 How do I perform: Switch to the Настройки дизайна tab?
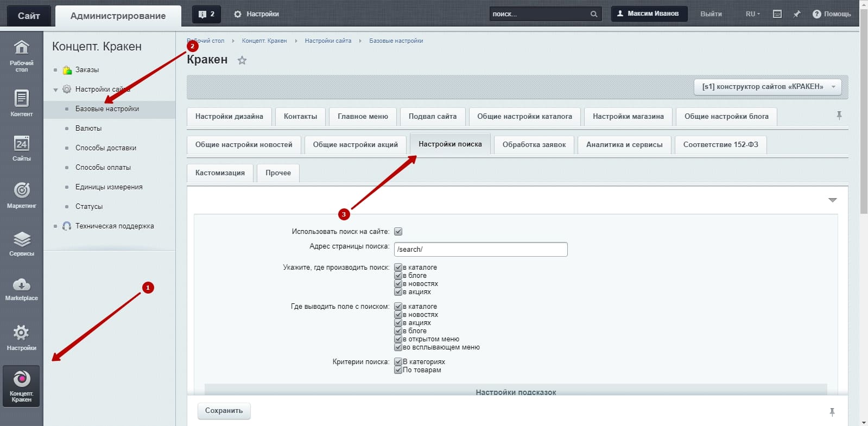pos(229,116)
